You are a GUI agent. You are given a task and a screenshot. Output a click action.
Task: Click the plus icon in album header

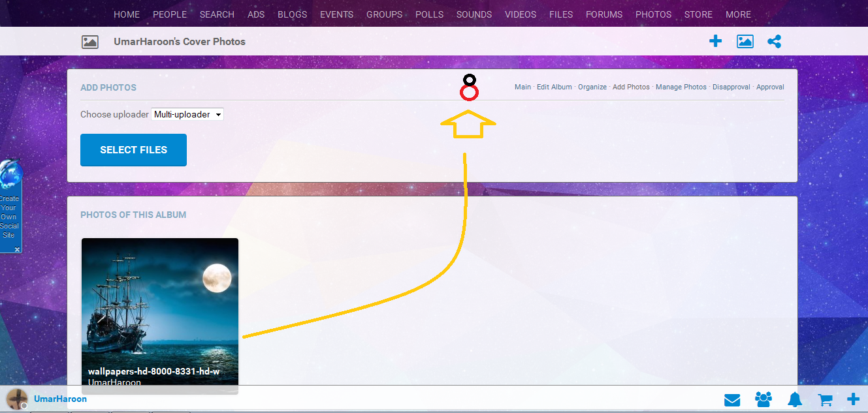tap(715, 42)
